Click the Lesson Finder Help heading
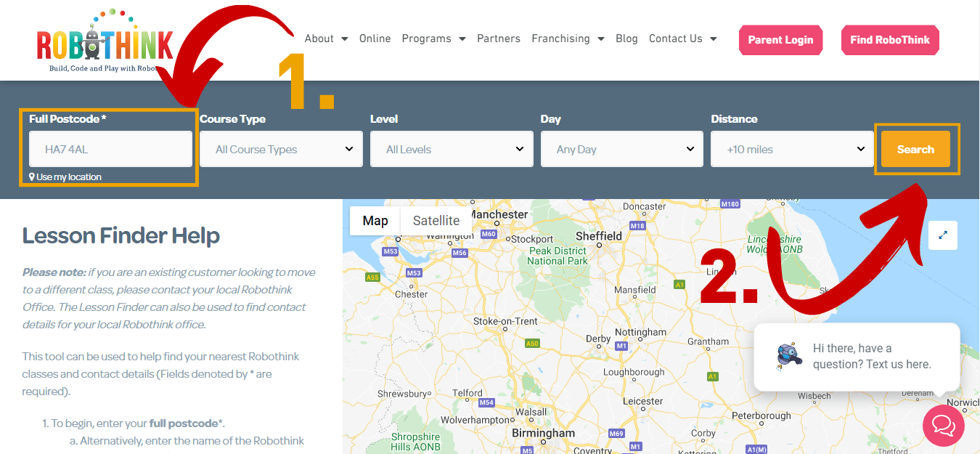This screenshot has width=980, height=454. point(121,235)
